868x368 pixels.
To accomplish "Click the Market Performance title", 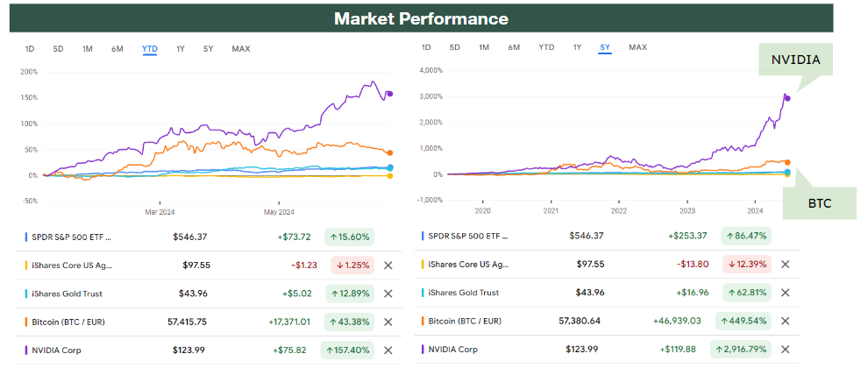I will pyautogui.click(x=421, y=18).
